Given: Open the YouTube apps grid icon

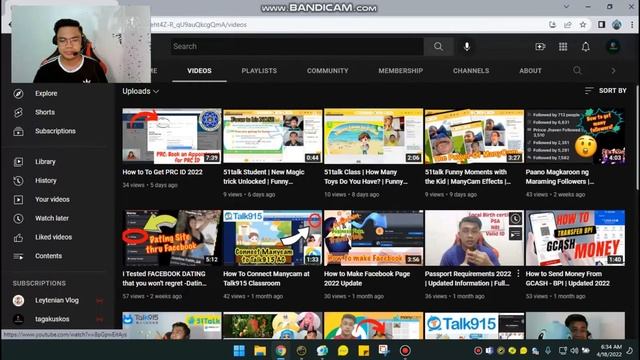Looking at the screenshot, I should (563, 47).
